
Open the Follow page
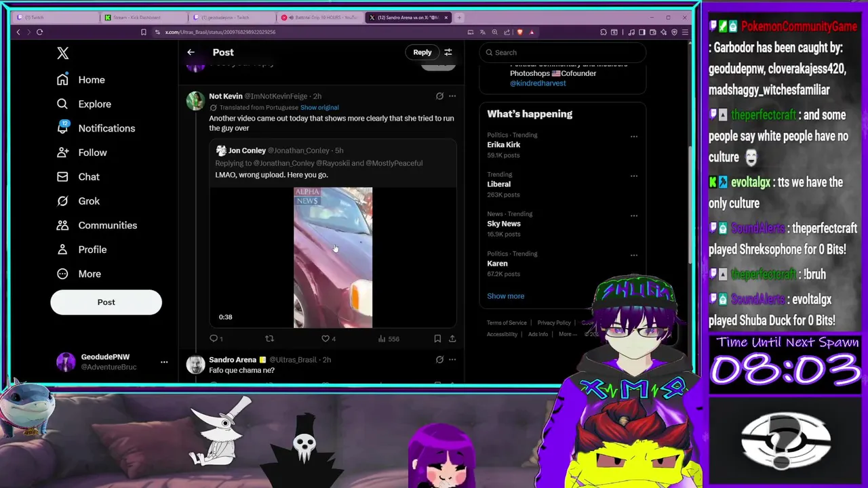(x=82, y=152)
